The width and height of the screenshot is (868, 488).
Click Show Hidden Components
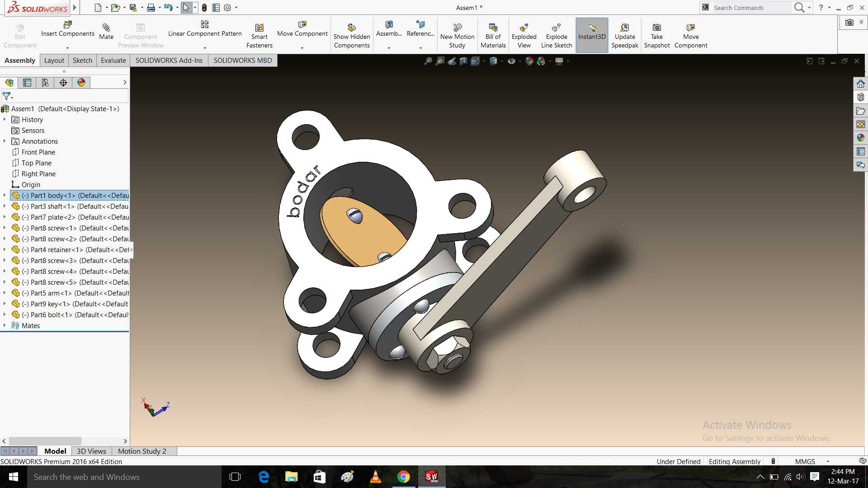pos(352,36)
